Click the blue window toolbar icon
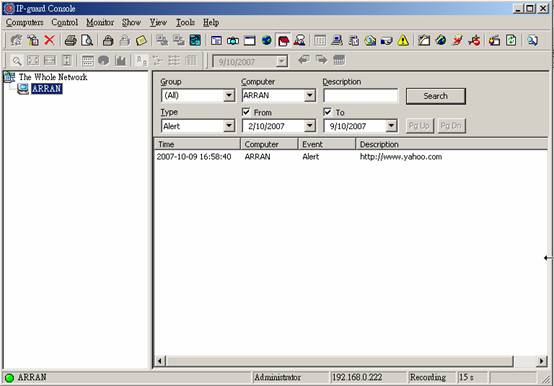Screen dimensions: 554x386 pyautogui.click(x=216, y=40)
